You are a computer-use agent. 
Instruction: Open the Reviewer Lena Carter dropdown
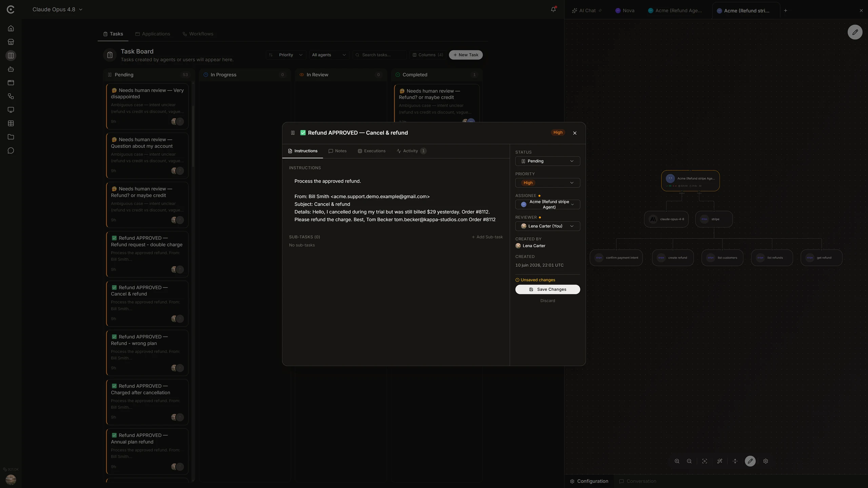tap(548, 226)
